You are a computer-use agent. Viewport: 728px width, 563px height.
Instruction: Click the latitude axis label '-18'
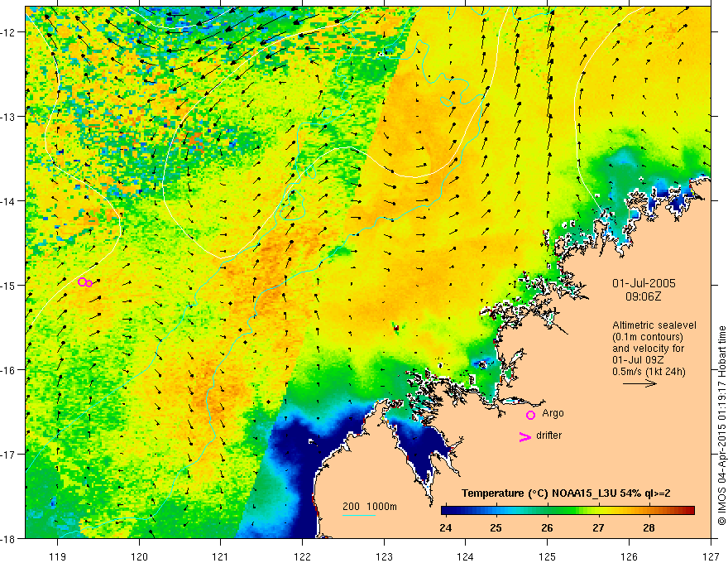(9, 538)
